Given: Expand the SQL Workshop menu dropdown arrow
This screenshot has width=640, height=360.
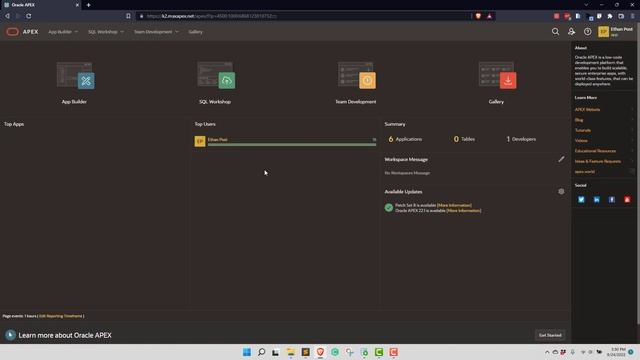Looking at the screenshot, I should pyautogui.click(x=122, y=32).
